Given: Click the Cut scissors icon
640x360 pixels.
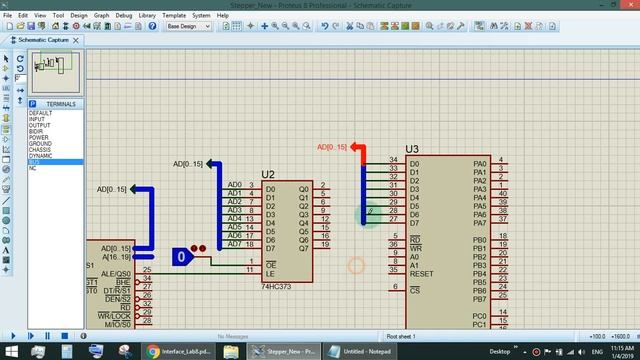Looking at the screenshot, I should pos(349,26).
